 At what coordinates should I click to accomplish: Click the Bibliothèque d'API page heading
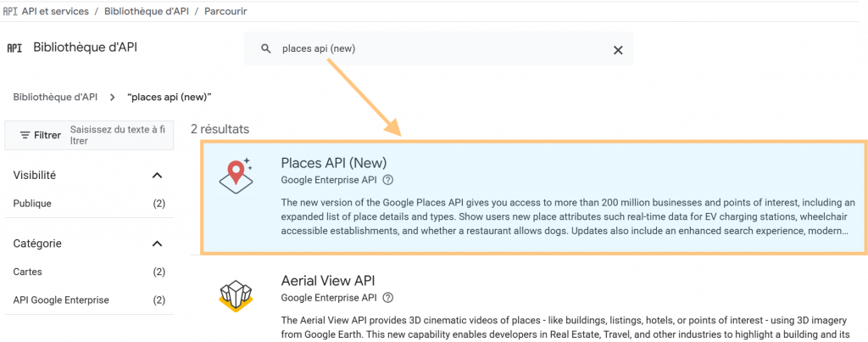[86, 48]
